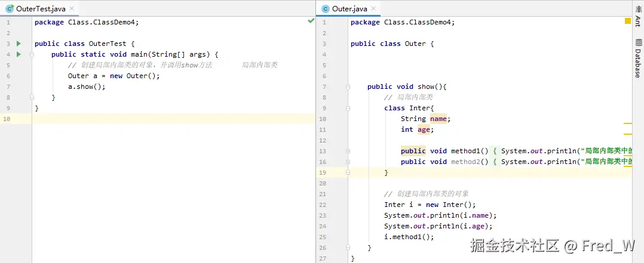Screen dimensions: 644x263
Task: Click 'System.out.println(i.age);' line
Action: [x=438, y=225]
